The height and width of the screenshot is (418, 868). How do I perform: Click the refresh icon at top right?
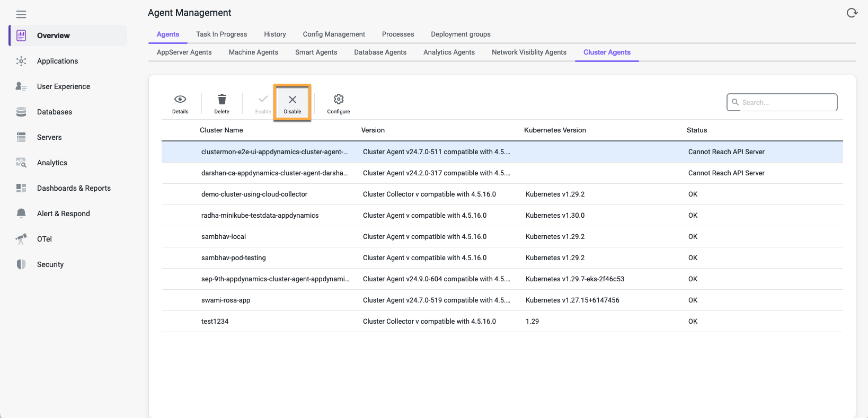pos(852,13)
